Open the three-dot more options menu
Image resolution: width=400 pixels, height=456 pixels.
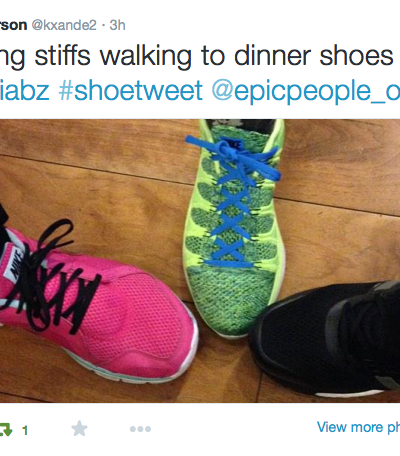tap(140, 429)
